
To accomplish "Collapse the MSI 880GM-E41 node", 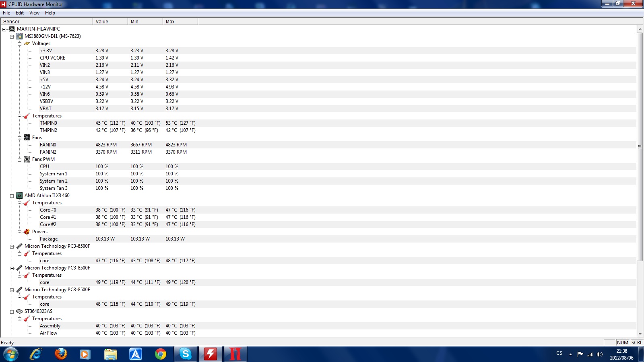I will tap(12, 37).
